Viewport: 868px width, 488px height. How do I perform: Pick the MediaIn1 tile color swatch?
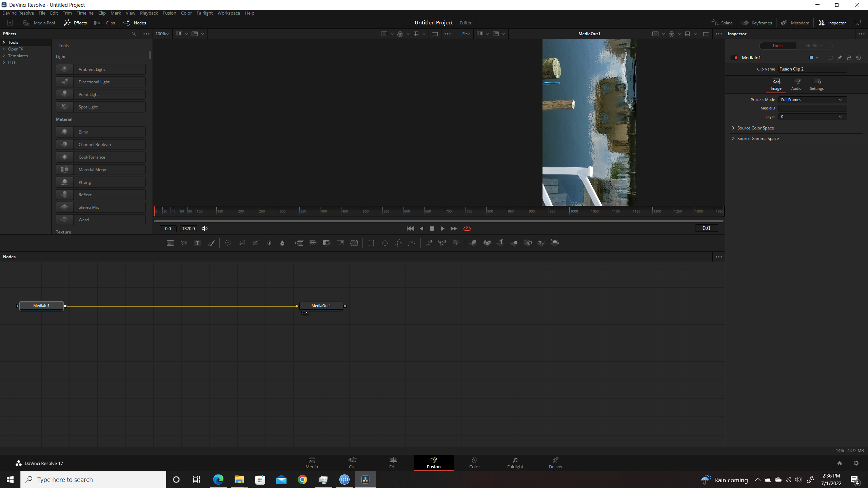(811, 58)
